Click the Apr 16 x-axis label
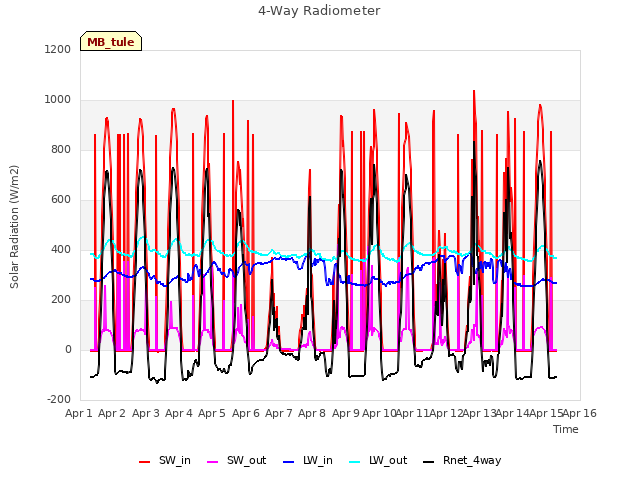The width and height of the screenshot is (640, 480). click(x=580, y=413)
